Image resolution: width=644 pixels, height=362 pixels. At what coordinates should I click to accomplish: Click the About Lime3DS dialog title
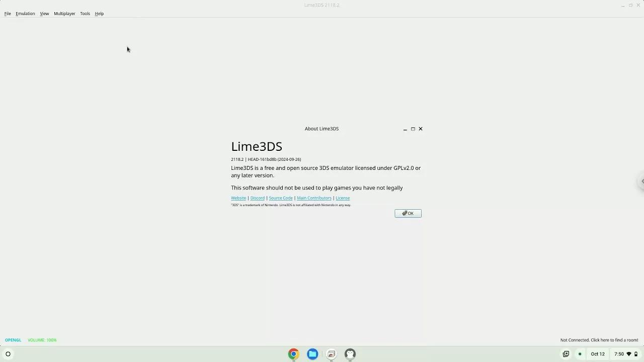[x=321, y=129]
